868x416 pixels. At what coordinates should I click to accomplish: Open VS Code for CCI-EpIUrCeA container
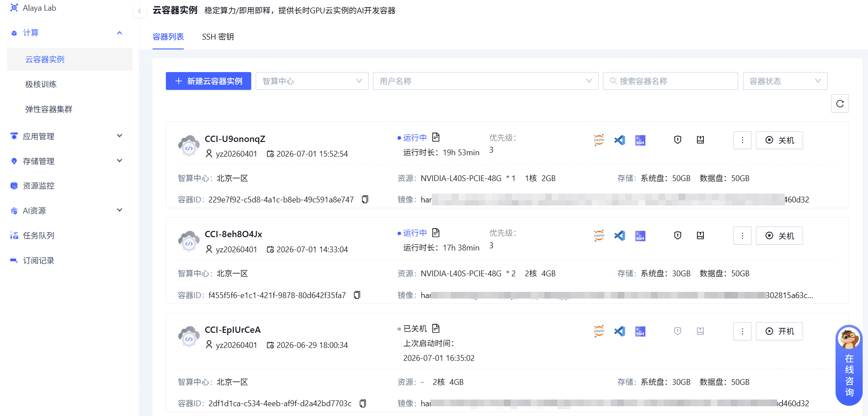point(619,331)
